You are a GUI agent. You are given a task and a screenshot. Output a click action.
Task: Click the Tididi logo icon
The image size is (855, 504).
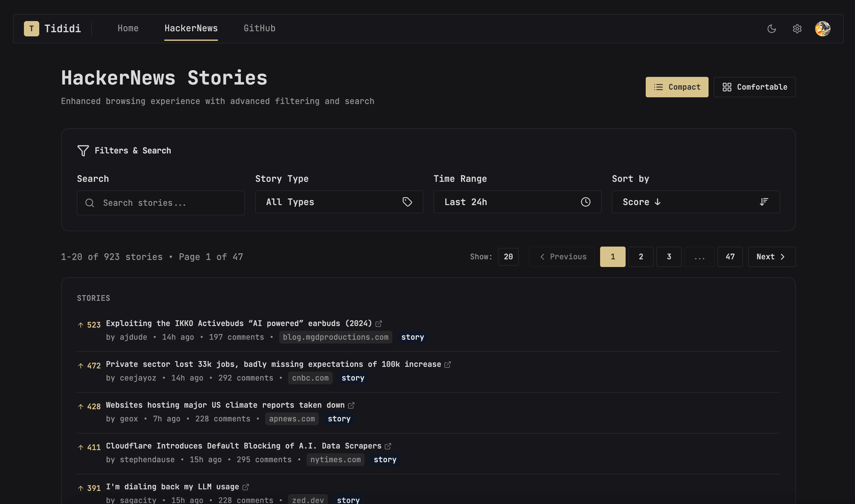pos(31,28)
